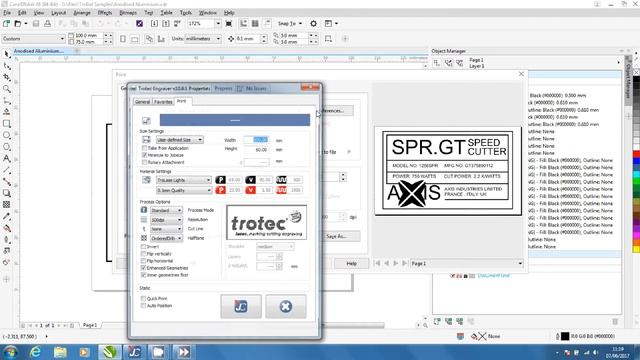Click the size settings icon beside User-defined Size
This screenshot has height=360, width=640.
[x=146, y=140]
